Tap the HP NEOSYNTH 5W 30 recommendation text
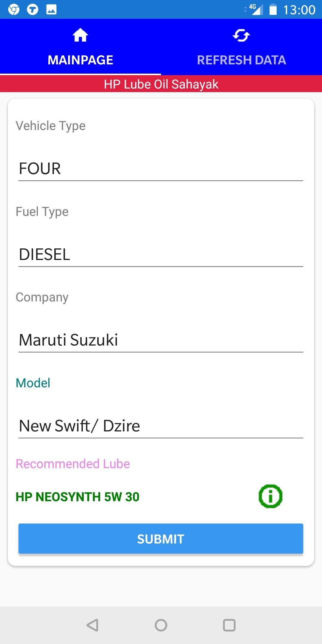The width and height of the screenshot is (322, 644). (x=78, y=497)
